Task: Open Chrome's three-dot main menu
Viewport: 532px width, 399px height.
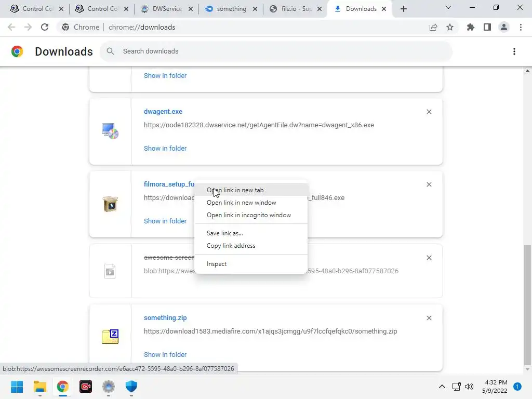Action: click(x=521, y=27)
